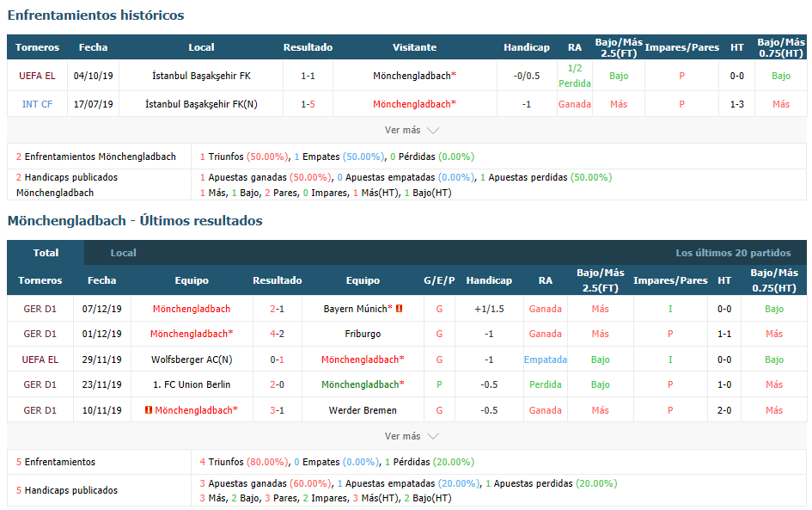
Task: Click Mönchengladbach visitor on 17/07/19 match
Action: (x=414, y=104)
